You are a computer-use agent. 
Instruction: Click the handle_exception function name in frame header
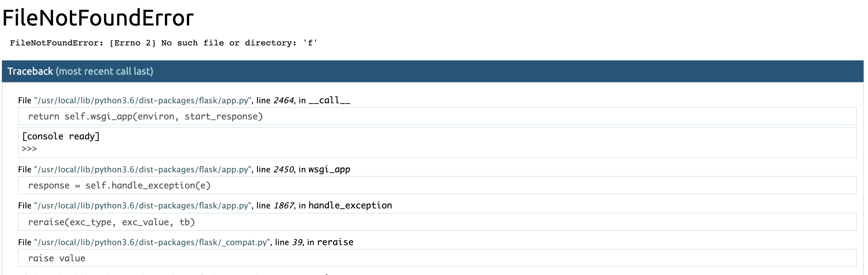tap(350, 206)
